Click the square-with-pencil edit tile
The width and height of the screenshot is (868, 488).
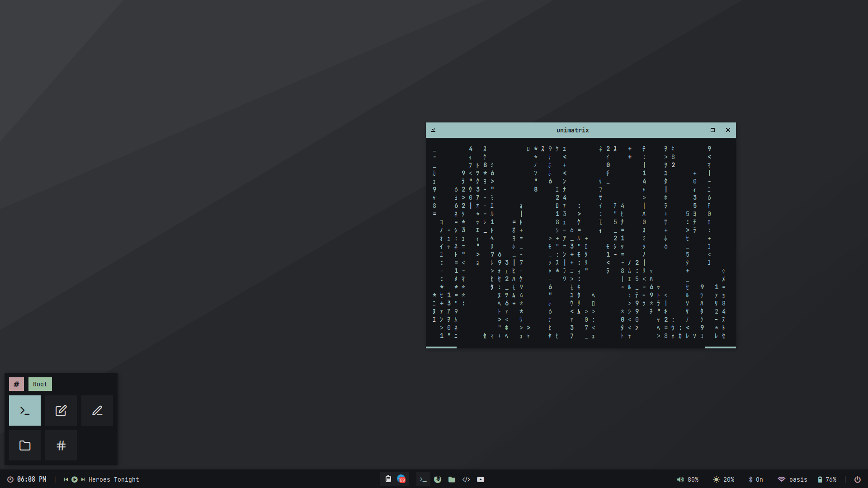pyautogui.click(x=61, y=410)
